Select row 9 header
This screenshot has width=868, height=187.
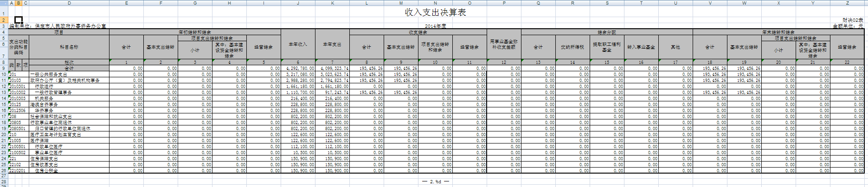(4, 68)
